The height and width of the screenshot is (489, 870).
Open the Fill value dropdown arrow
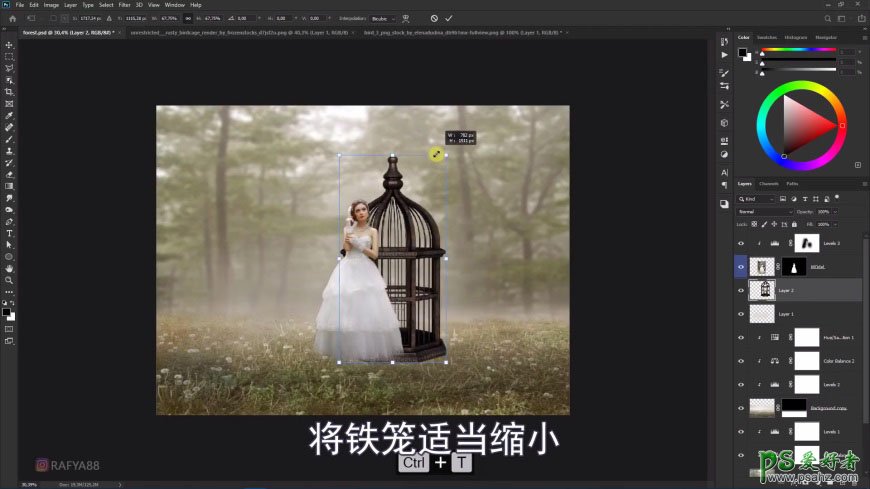tap(835, 224)
